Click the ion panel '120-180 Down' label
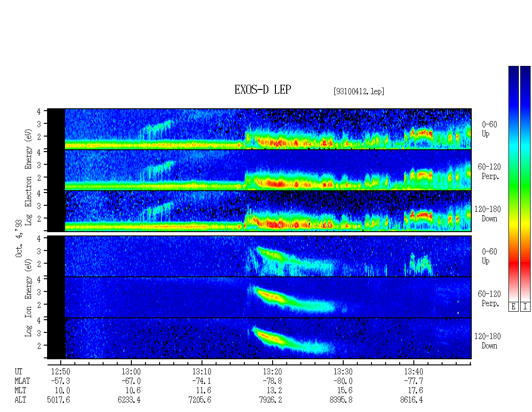Screen dimensions: 532x412 (488, 341)
